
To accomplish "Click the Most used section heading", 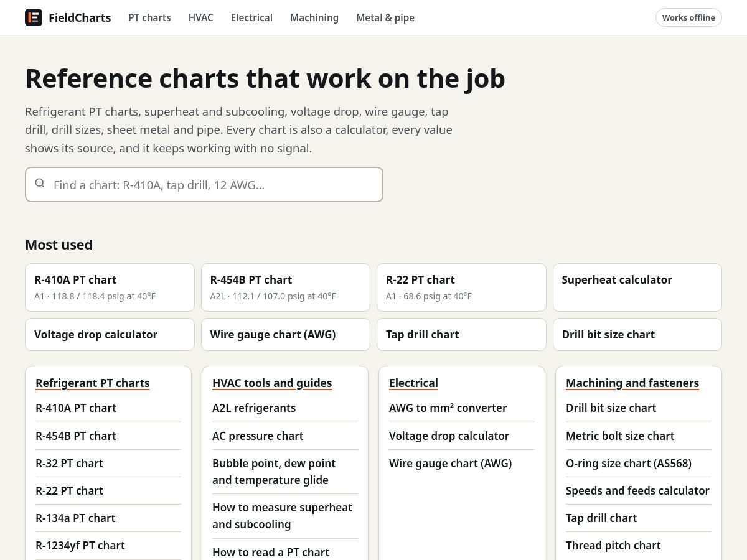I will pyautogui.click(x=59, y=245).
